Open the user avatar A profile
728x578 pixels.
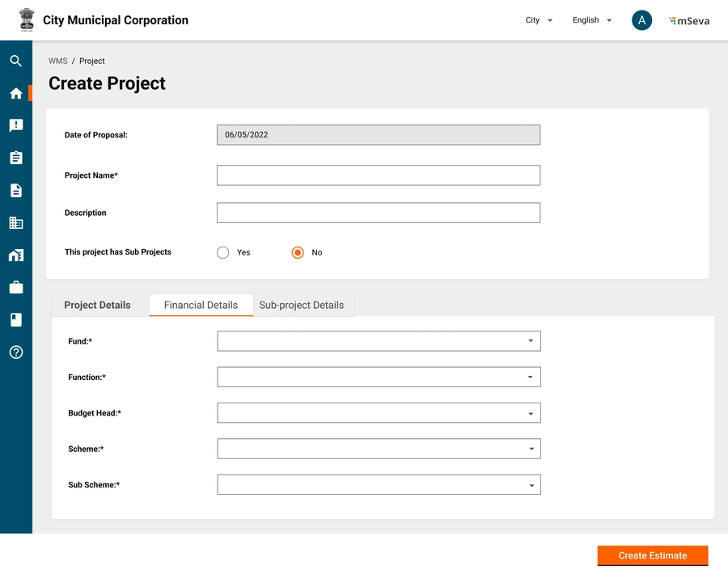(641, 20)
